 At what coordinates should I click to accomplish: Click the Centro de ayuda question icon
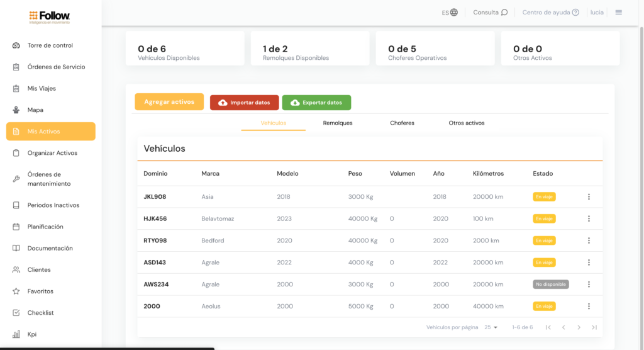tap(575, 12)
